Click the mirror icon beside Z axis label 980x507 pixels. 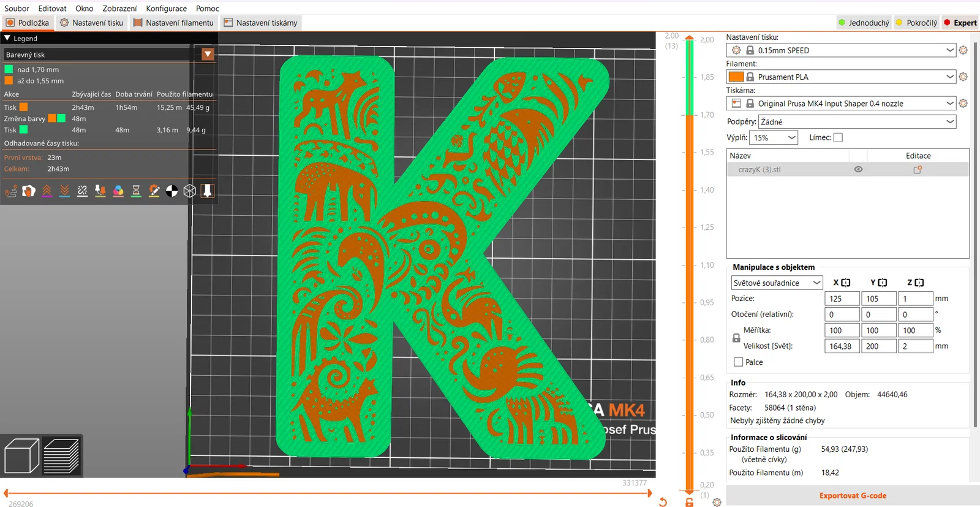coord(919,283)
